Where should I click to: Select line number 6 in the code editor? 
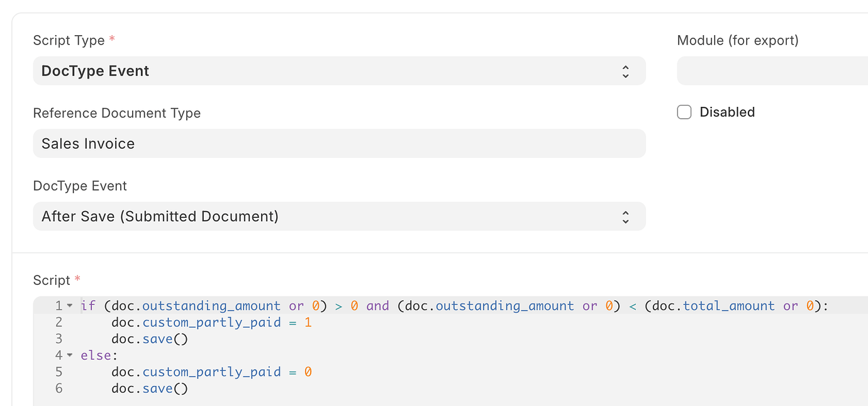[x=58, y=388]
